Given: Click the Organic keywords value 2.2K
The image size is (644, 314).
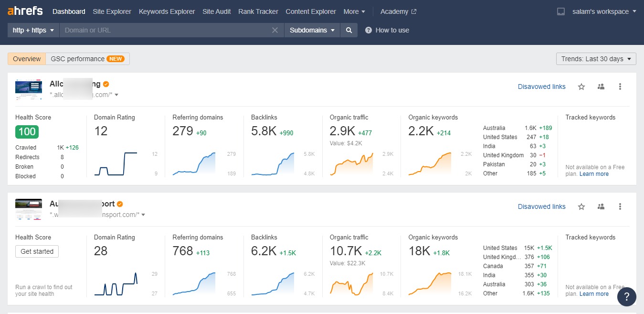Looking at the screenshot, I should pyautogui.click(x=421, y=131).
